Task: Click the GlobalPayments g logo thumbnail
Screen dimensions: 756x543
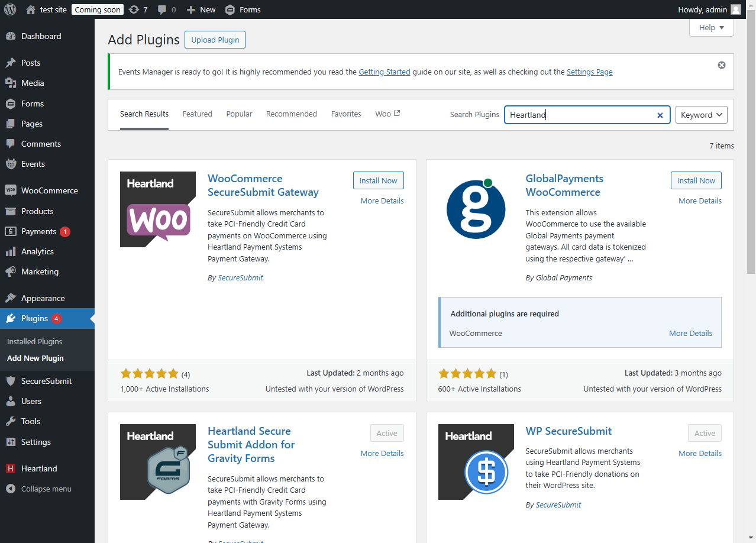Action: click(x=476, y=208)
